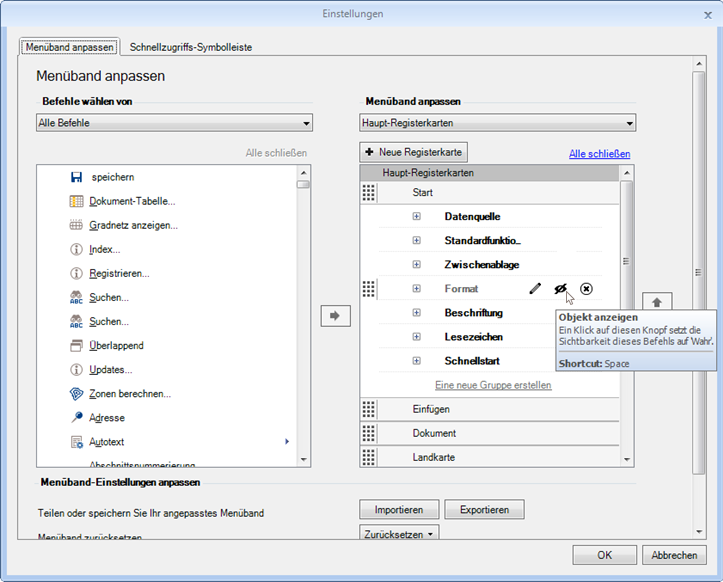Click the Adresse pin icon
This screenshot has height=582, width=723.
click(76, 417)
